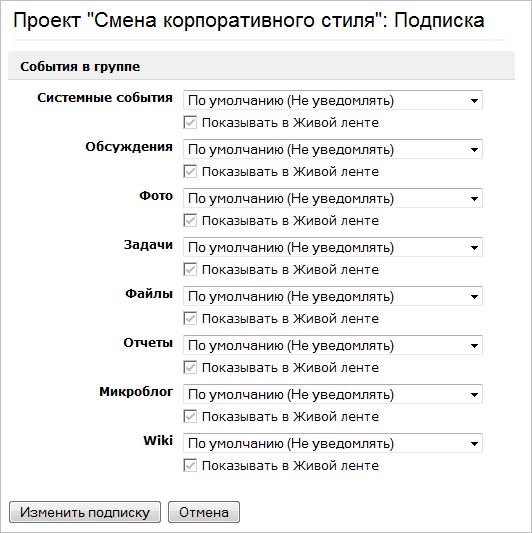This screenshot has height=533, width=532.
Task: Toggle live feed checkbox under Wiki
Action: [190, 465]
